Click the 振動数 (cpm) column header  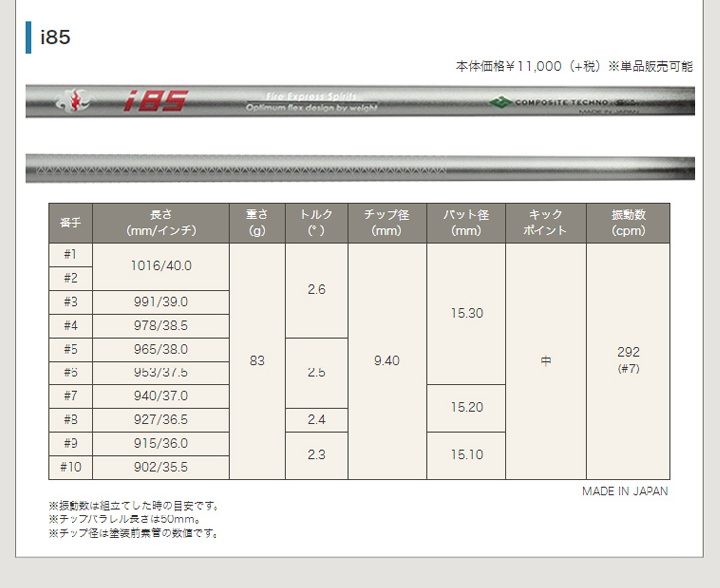click(x=629, y=223)
